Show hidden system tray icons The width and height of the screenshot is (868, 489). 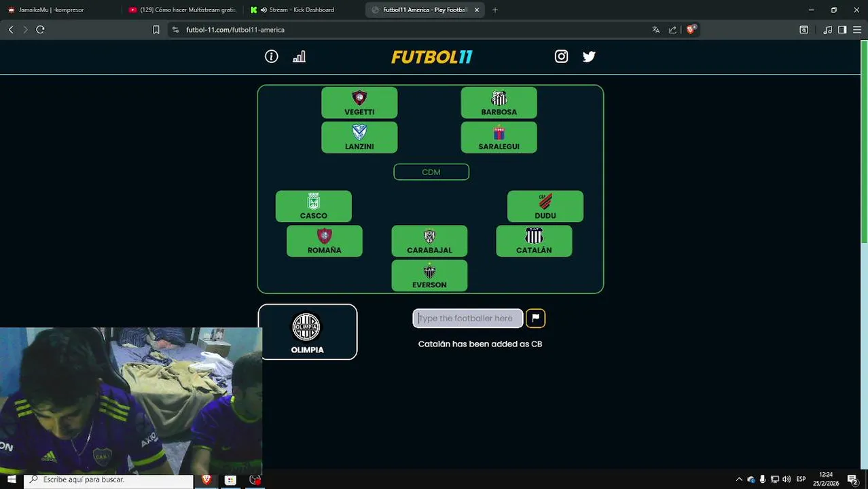click(x=739, y=479)
